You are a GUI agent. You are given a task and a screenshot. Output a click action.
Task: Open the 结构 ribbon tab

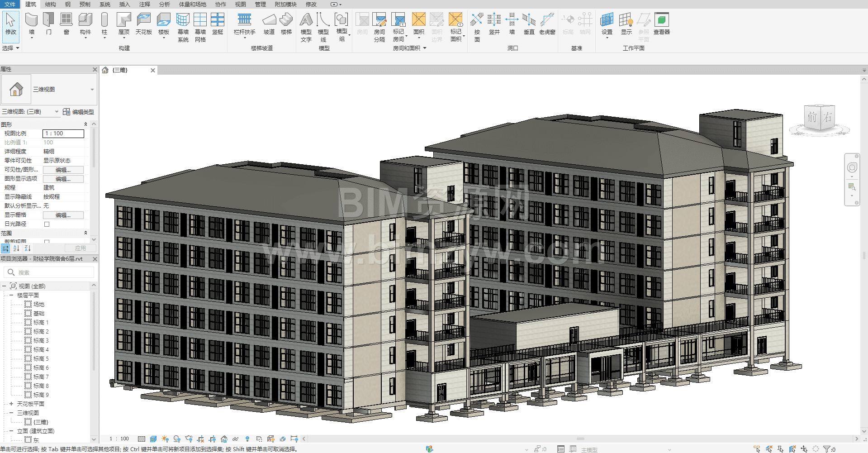(x=51, y=4)
